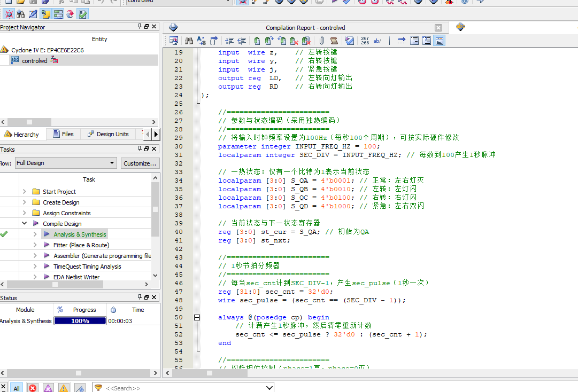This screenshot has height=392, width=578.
Task: Open the Insert Template scroll icon
Action: coord(334,41)
